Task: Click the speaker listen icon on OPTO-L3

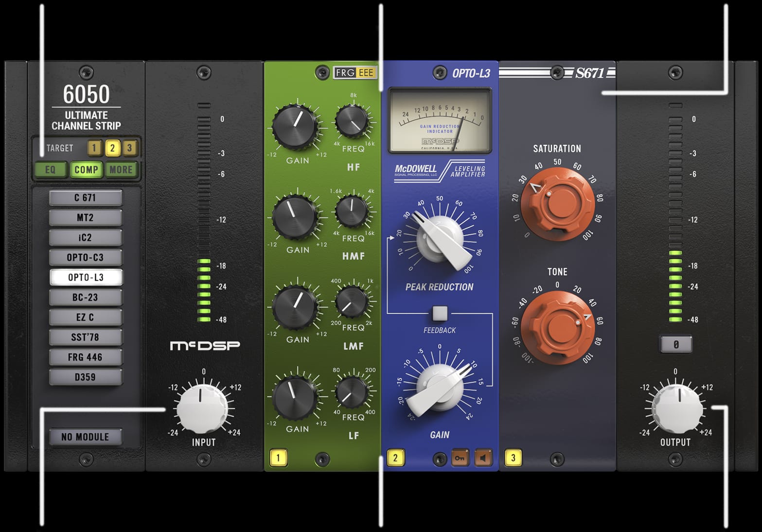Action: [x=483, y=458]
